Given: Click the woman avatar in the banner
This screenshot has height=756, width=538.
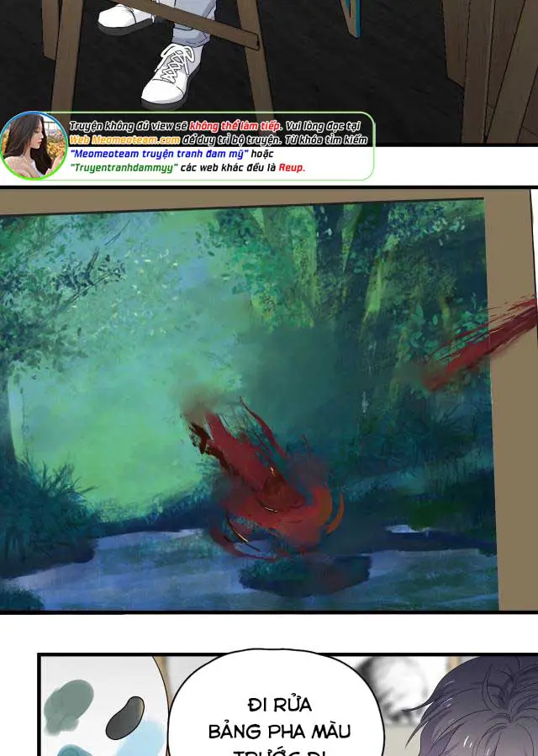Looking at the screenshot, I should point(34,144).
